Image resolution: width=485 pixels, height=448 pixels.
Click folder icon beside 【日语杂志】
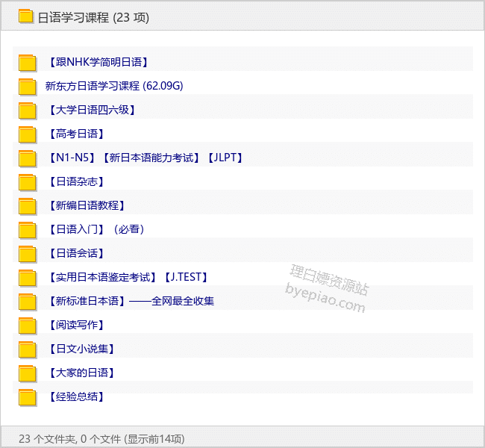[x=27, y=182]
